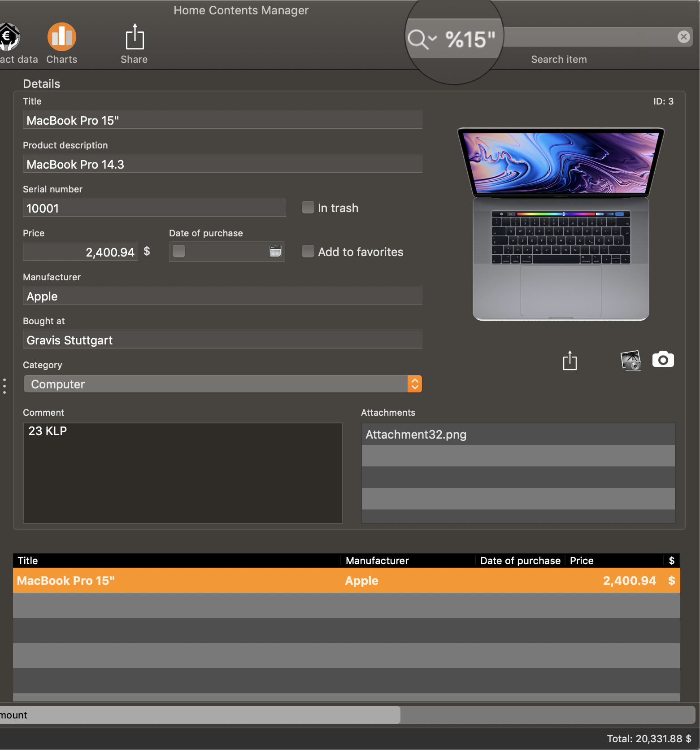700x753 pixels.
Task: Share the item image via share icon
Action: pos(570,360)
